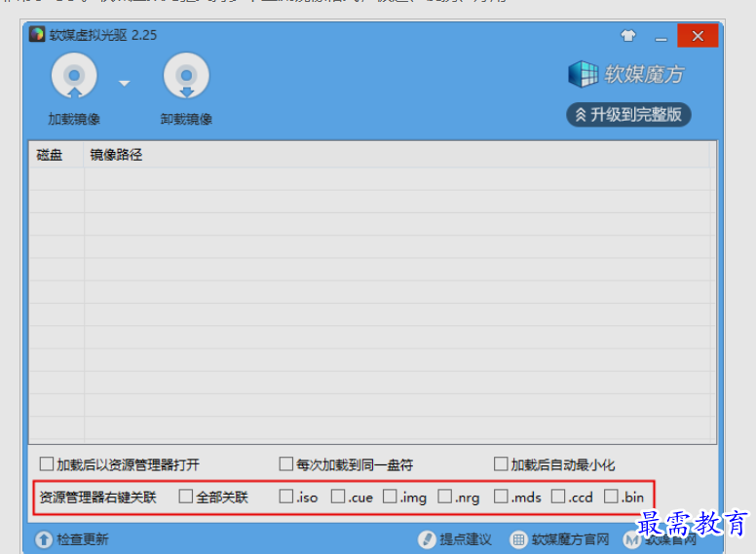Click the 升级到完整版 button
Viewport: 756px width, 554px height.
tap(628, 115)
